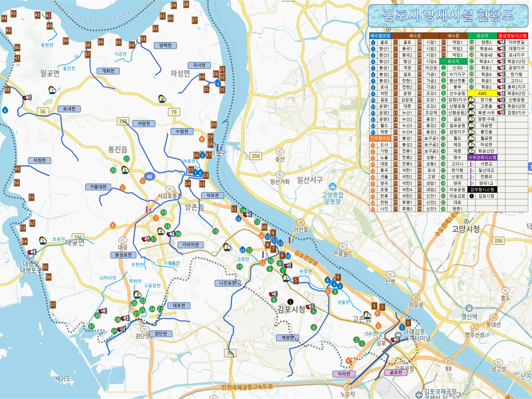
Task: Click brown sluice gate marker 57 on west coast
Action: 53,305
